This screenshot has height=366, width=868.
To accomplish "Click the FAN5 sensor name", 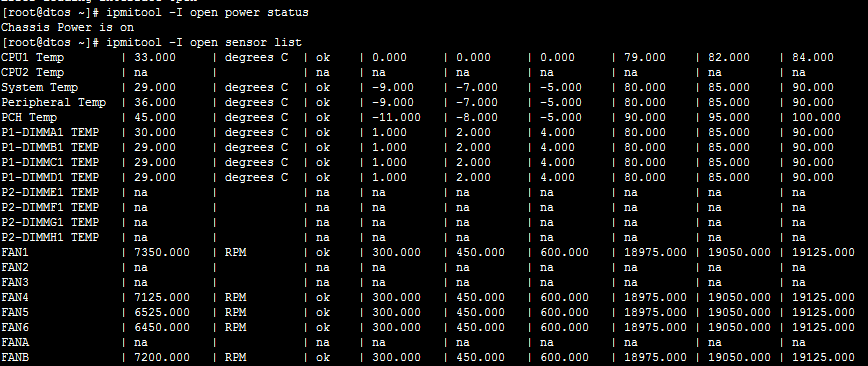I will [x=15, y=312].
